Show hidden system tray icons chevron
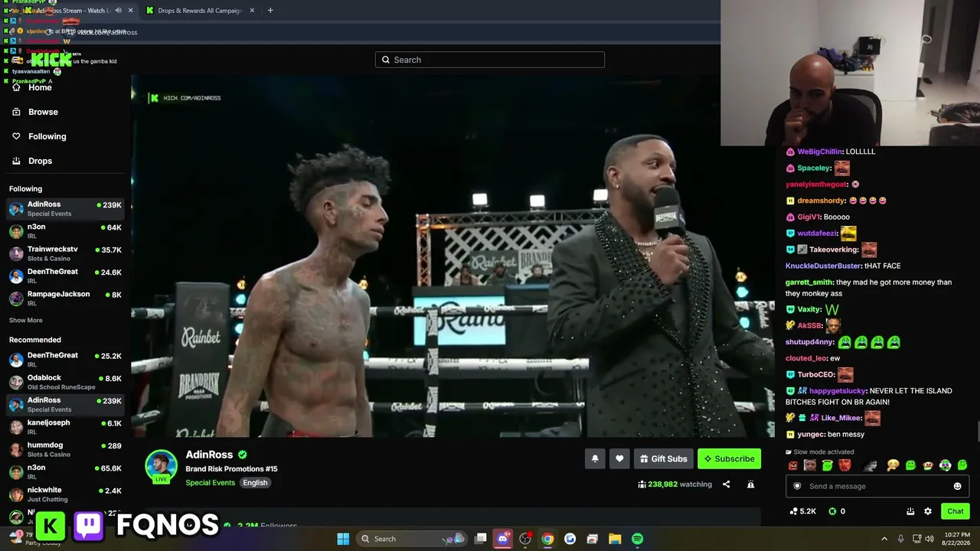The width and height of the screenshot is (980, 551). (884, 539)
